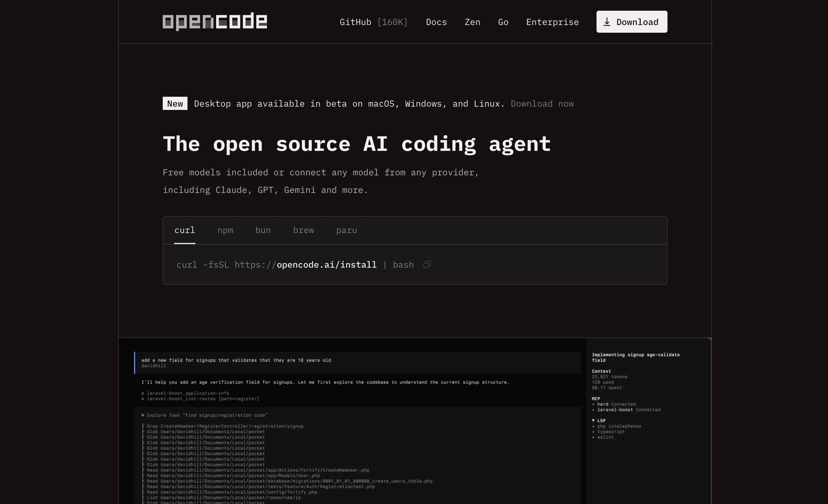Click '12% used' context value
The height and width of the screenshot is (504, 828).
coord(603,382)
